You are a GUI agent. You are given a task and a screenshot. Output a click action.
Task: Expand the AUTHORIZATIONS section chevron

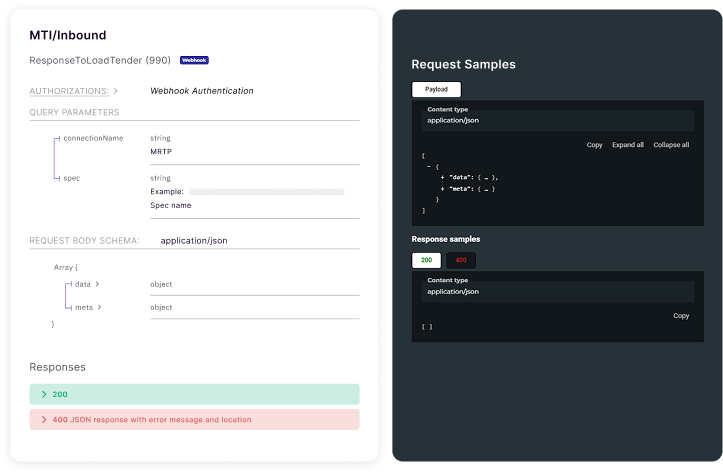click(115, 91)
